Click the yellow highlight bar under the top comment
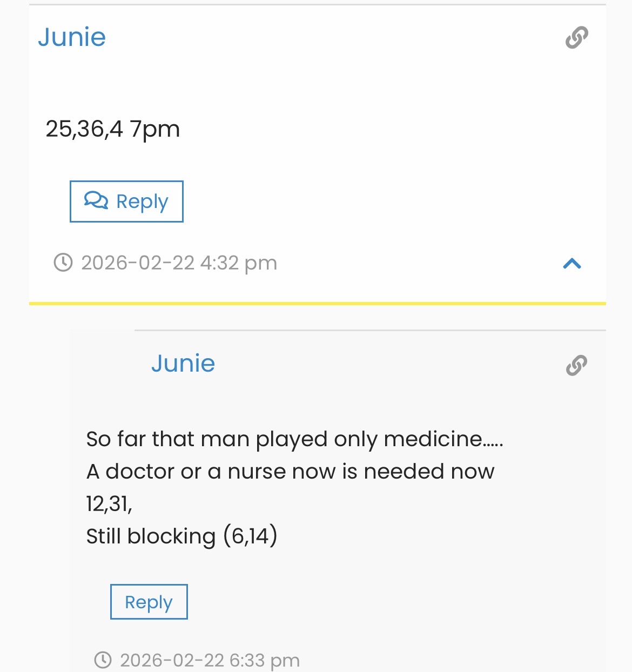Image resolution: width=632 pixels, height=672 pixels. (x=318, y=304)
